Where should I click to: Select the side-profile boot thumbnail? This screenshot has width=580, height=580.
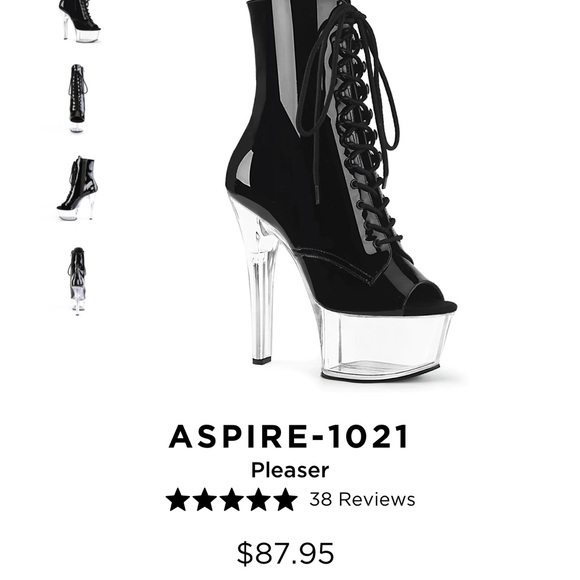tap(77, 189)
